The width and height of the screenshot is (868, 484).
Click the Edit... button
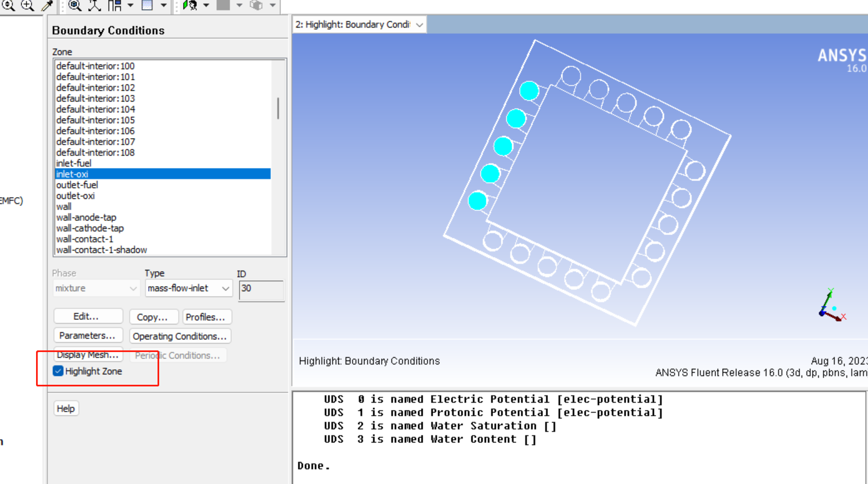pyautogui.click(x=88, y=317)
